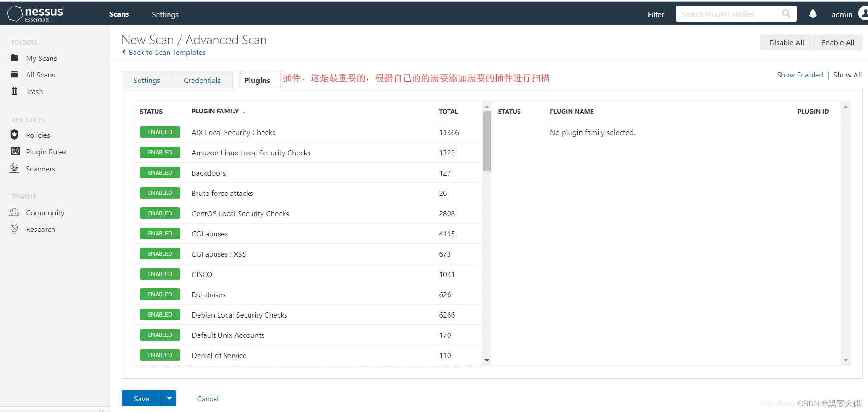Viewport: 868px width, 412px height.
Task: Click the Plugin Rules sidebar label
Action: click(46, 152)
